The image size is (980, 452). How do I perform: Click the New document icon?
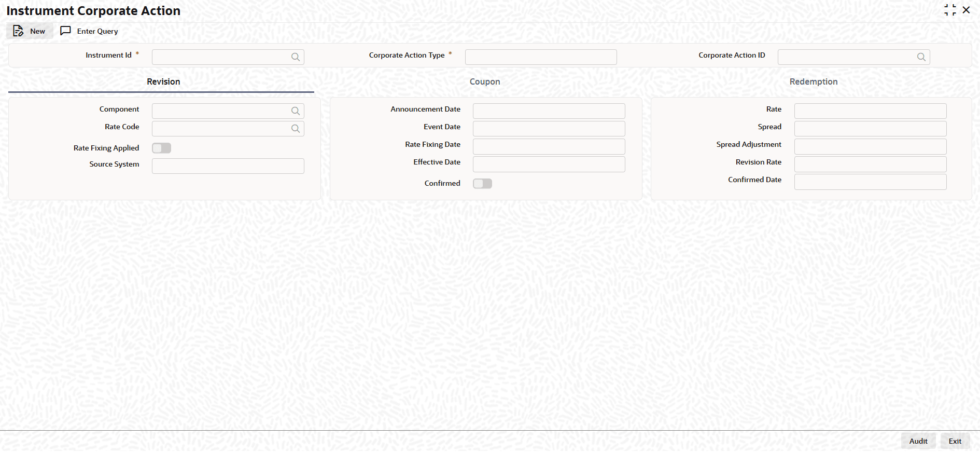pos(18,31)
